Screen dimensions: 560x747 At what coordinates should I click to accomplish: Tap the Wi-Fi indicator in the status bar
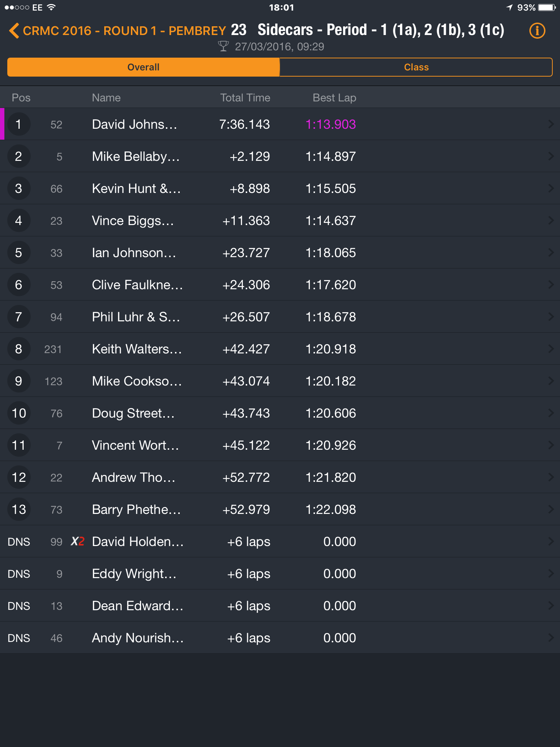(51, 7)
